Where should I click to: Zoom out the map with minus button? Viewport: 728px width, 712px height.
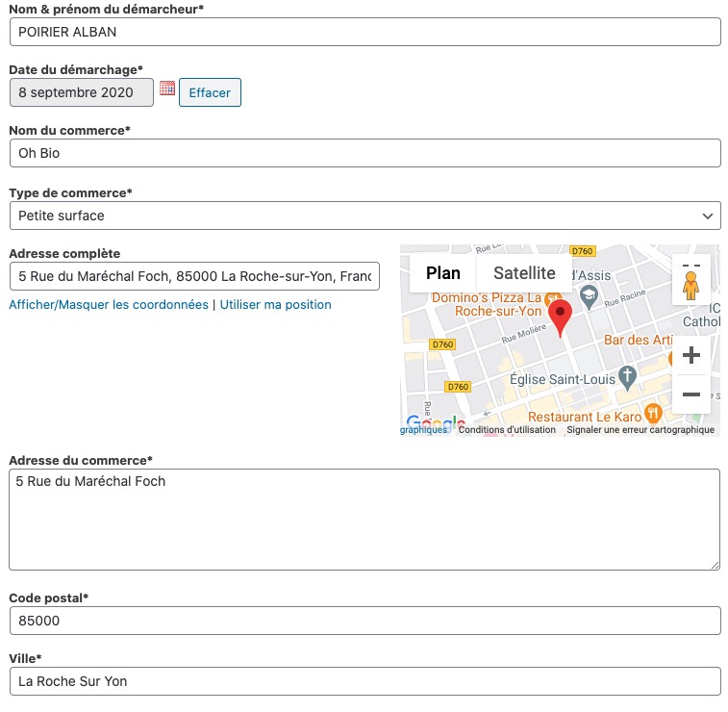pos(690,394)
